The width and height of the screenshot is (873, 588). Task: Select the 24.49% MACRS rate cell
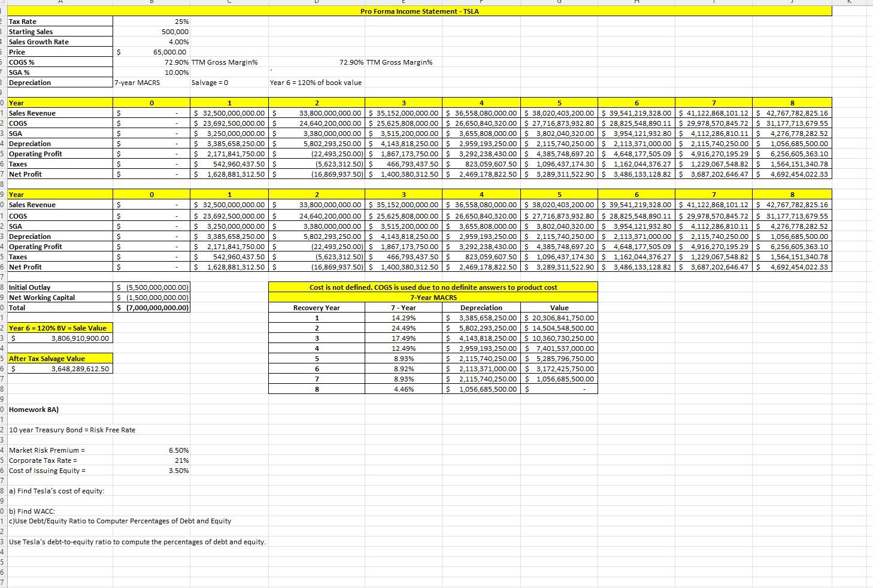point(404,328)
